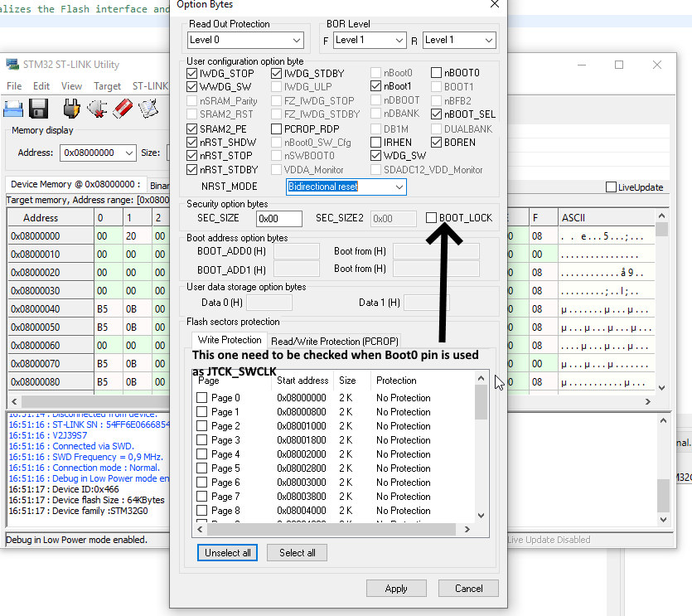Click the Unselect all button
This screenshot has width=692, height=616.
click(x=227, y=553)
